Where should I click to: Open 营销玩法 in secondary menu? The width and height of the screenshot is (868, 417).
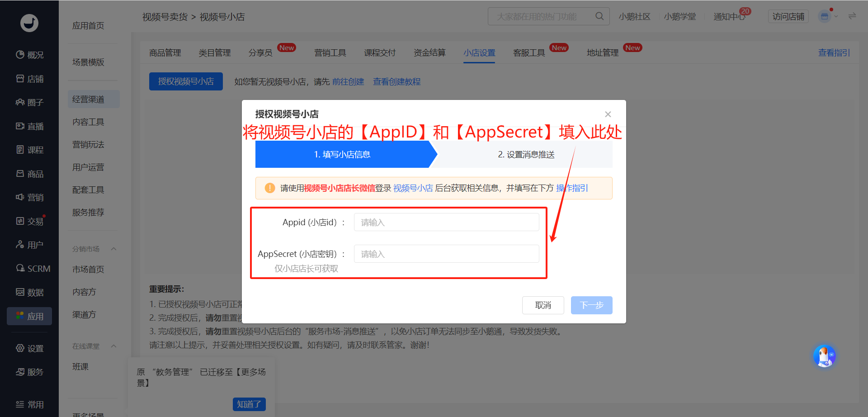coord(88,145)
